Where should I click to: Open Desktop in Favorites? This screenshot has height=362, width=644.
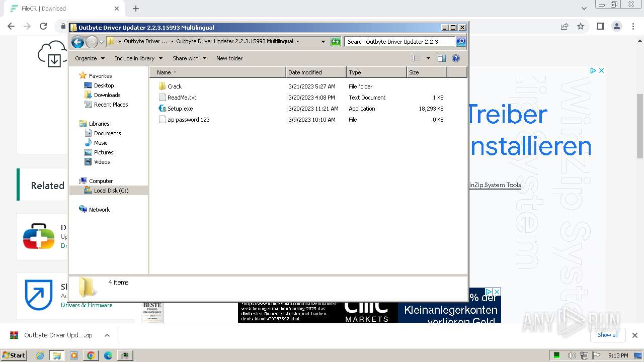104,85
